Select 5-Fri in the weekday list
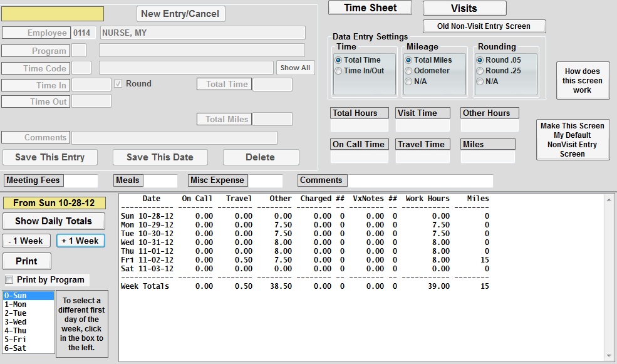Screen dimensions: 617x364 click(x=16, y=339)
